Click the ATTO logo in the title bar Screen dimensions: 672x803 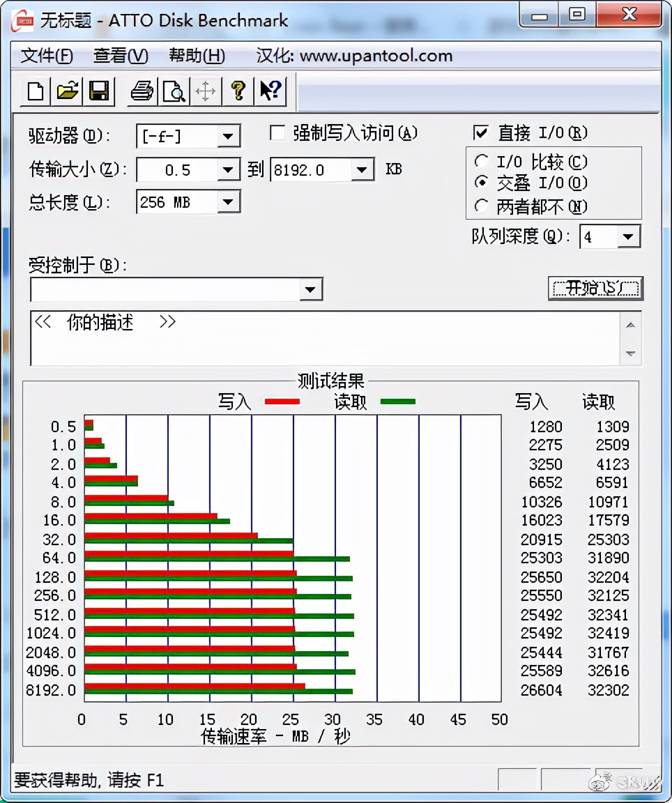click(x=20, y=20)
